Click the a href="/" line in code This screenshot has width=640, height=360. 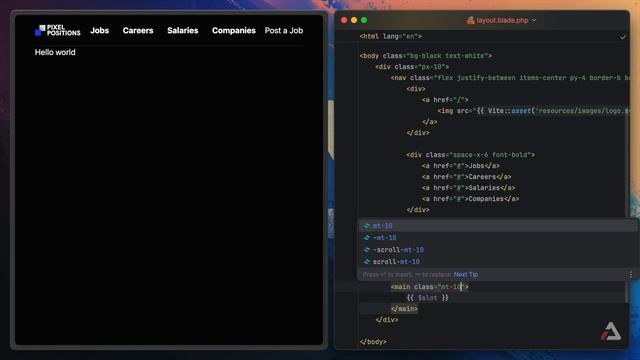click(x=445, y=100)
